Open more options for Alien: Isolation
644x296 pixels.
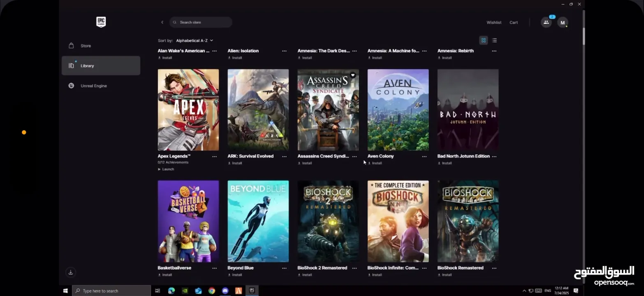click(284, 51)
